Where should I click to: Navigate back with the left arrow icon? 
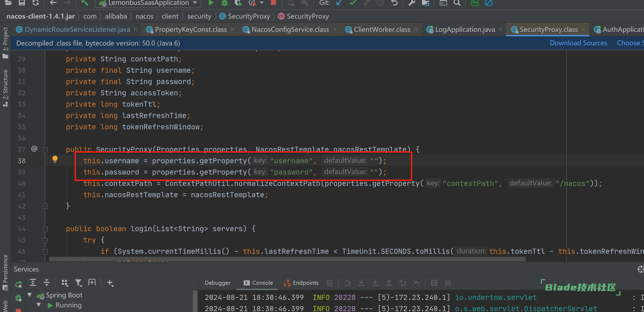pos(53,3)
